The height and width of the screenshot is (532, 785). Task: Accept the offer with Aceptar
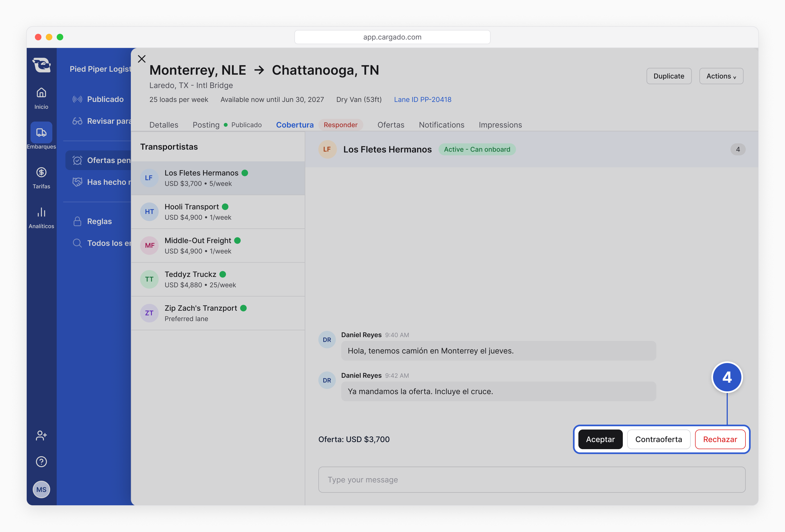click(600, 439)
